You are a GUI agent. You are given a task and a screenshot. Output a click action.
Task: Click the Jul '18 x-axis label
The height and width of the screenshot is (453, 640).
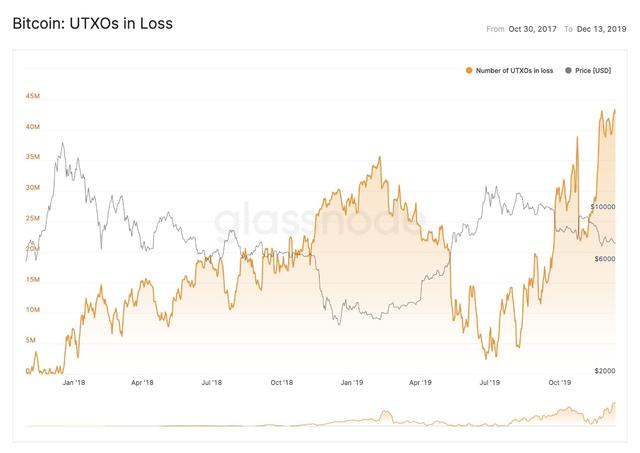click(x=211, y=382)
